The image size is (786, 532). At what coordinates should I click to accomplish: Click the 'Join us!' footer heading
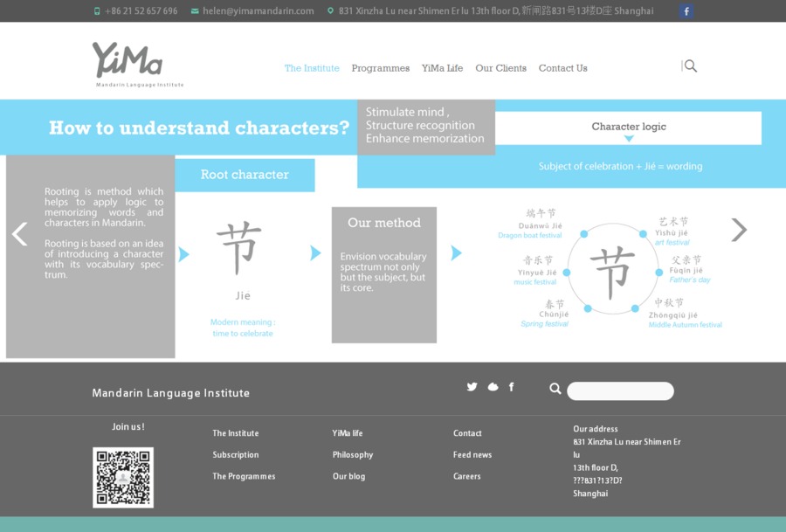[128, 426]
